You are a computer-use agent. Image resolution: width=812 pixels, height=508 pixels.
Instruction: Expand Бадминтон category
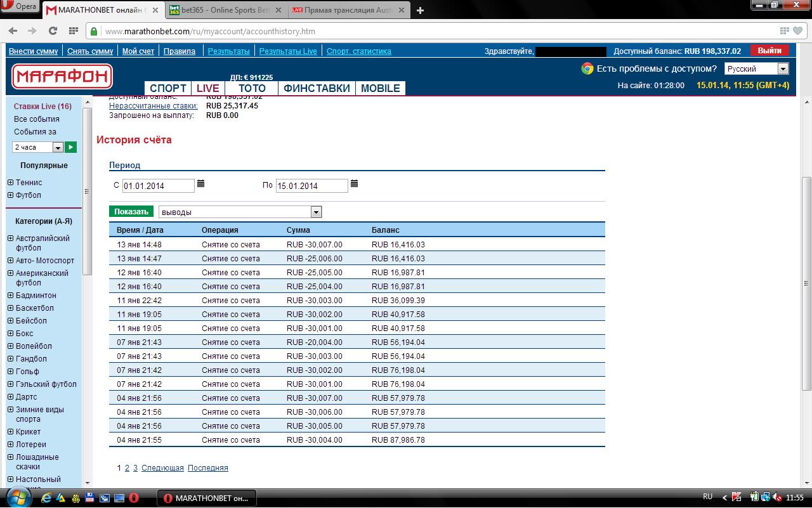10,296
